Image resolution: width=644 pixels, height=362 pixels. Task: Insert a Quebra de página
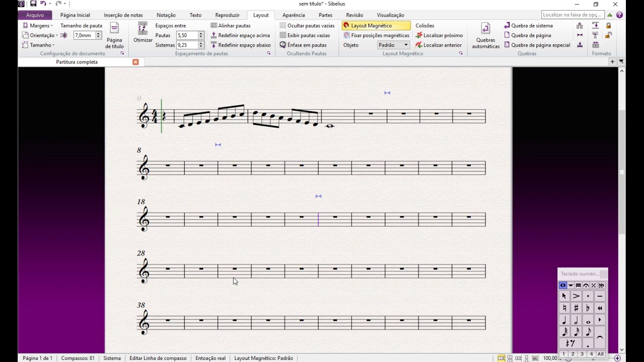point(527,35)
